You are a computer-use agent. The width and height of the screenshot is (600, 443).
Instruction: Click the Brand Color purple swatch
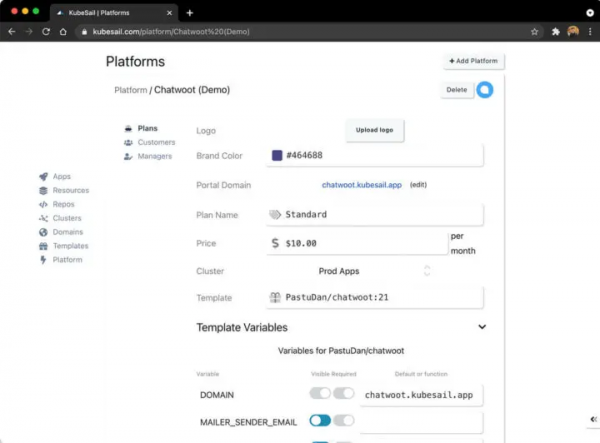(x=277, y=156)
